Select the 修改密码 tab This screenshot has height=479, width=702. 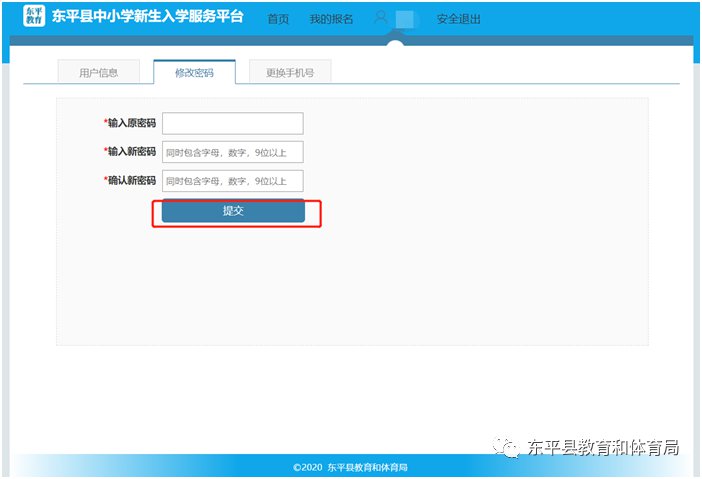[194, 72]
